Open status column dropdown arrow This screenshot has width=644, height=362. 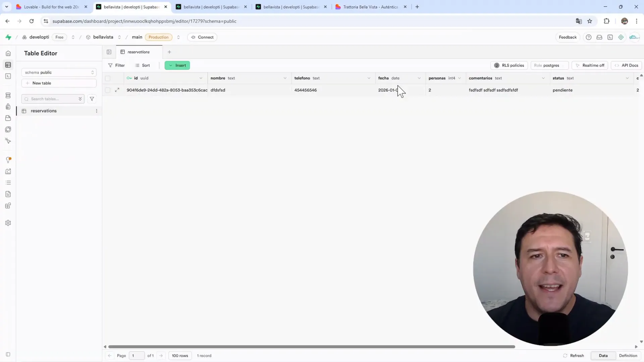pyautogui.click(x=627, y=78)
